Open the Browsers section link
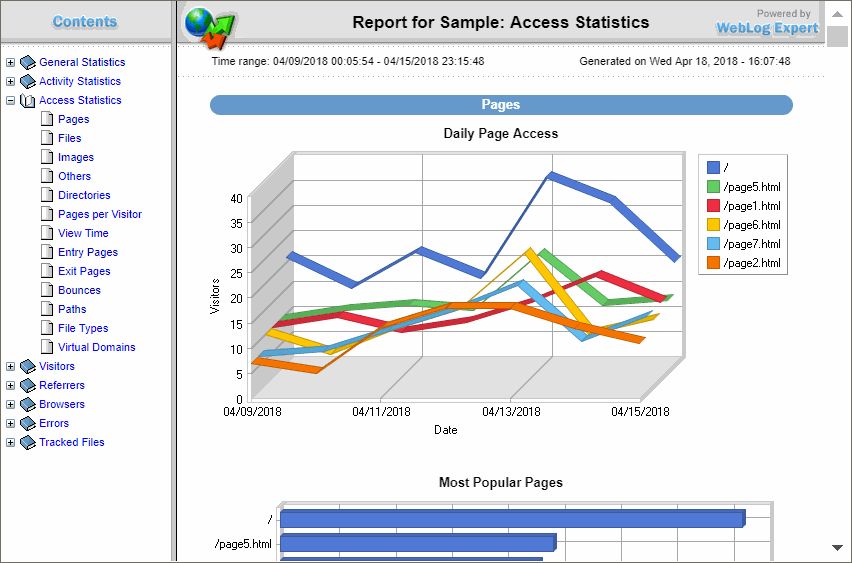This screenshot has height=563, width=852. (62, 405)
